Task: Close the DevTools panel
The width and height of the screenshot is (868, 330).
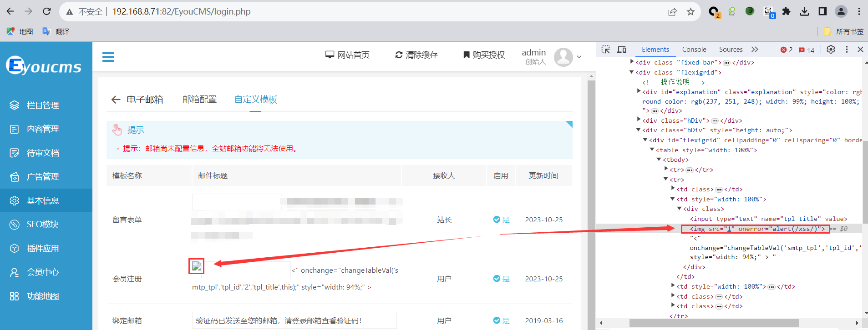Action: pyautogui.click(x=860, y=50)
